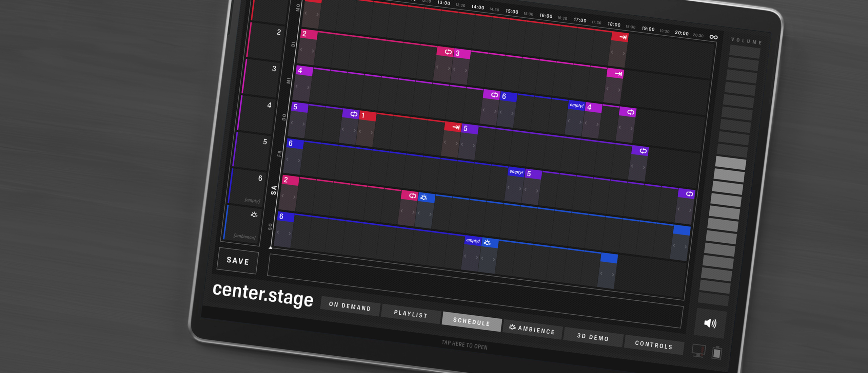Click the 18:00 time label
This screenshot has height=373, width=868.
pyautogui.click(x=614, y=24)
